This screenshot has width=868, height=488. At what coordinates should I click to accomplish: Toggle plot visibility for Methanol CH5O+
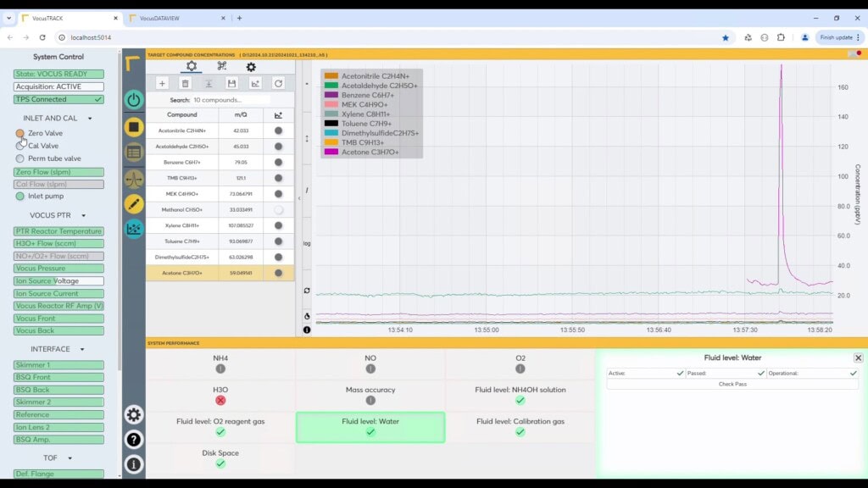pos(278,209)
